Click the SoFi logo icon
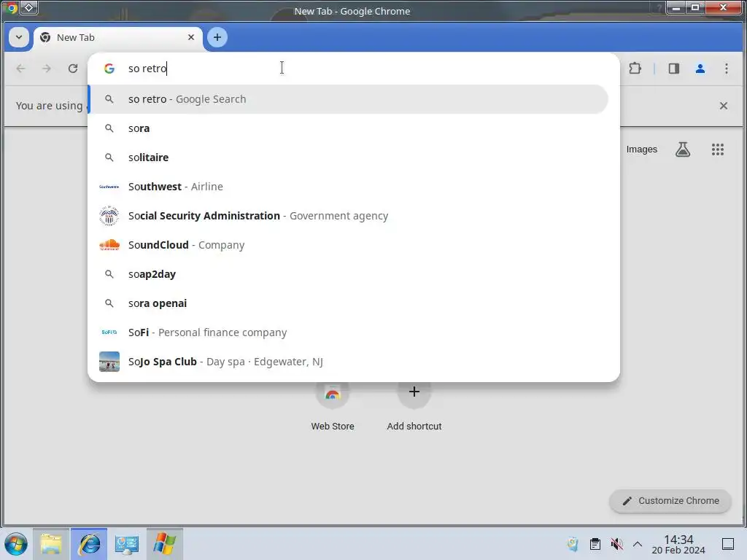Image resolution: width=747 pixels, height=560 pixels. point(109,332)
